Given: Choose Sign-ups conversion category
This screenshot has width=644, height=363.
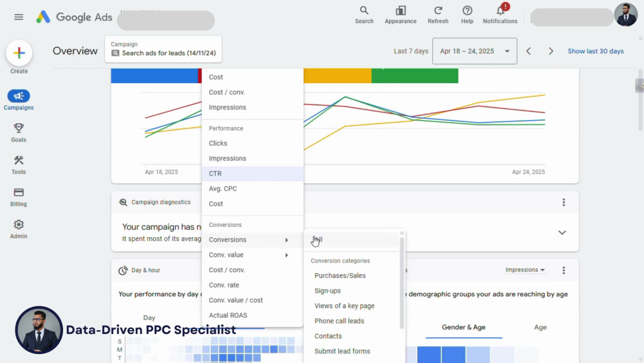Looking at the screenshot, I should click(x=351, y=291).
